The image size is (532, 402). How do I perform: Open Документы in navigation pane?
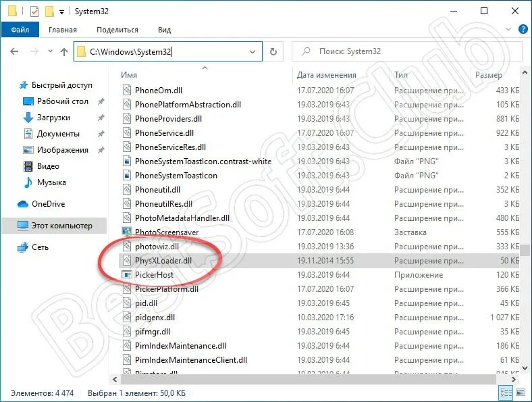pyautogui.click(x=51, y=134)
